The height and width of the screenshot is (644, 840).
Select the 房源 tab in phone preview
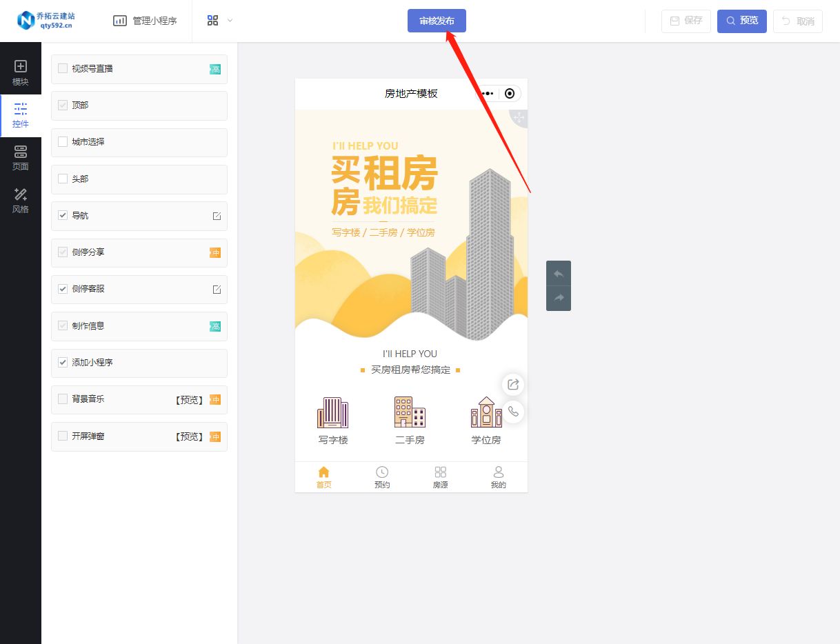click(x=440, y=477)
